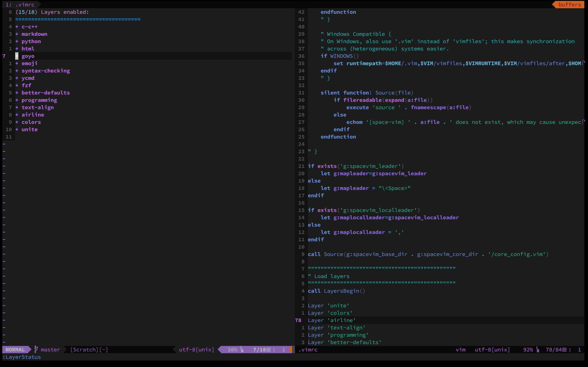Click the line-number LN glyph in Scratch statusline
The image size is (588, 367).
(x=242, y=350)
